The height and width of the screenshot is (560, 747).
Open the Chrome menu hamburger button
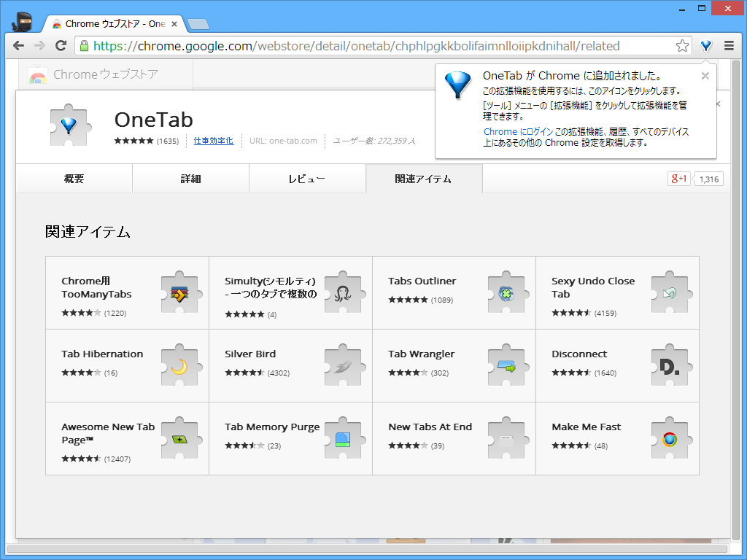click(x=729, y=45)
